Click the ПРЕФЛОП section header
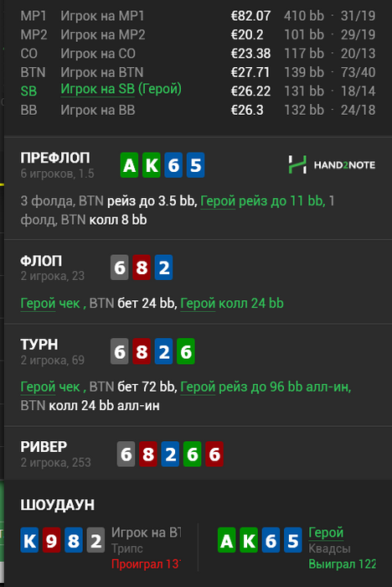 pos(55,158)
